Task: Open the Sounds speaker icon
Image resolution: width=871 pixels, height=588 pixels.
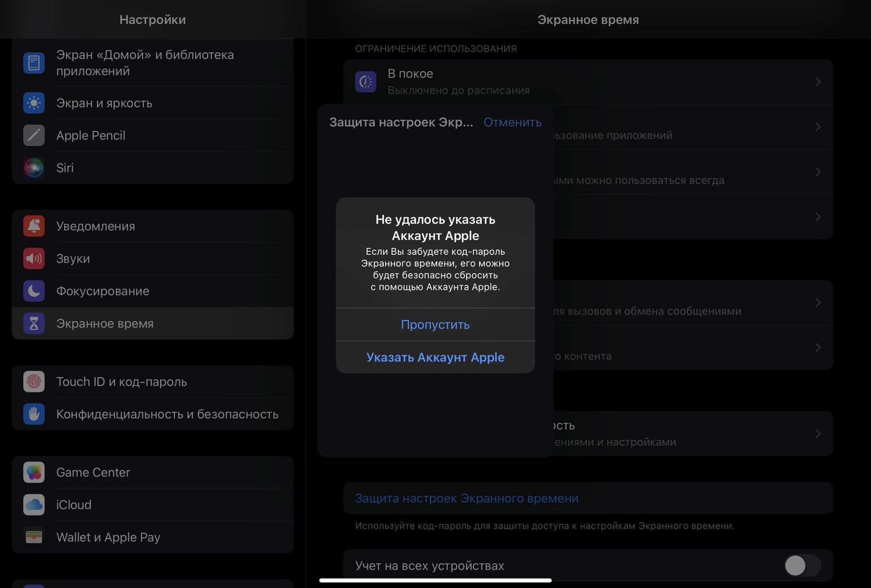Action: 34,259
